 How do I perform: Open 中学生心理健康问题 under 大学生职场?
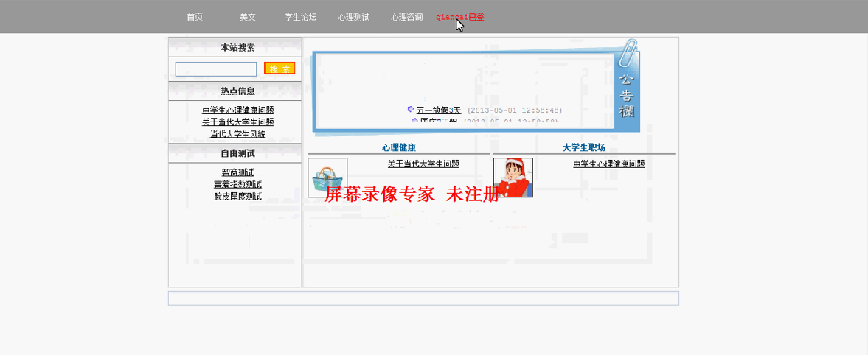pos(609,164)
